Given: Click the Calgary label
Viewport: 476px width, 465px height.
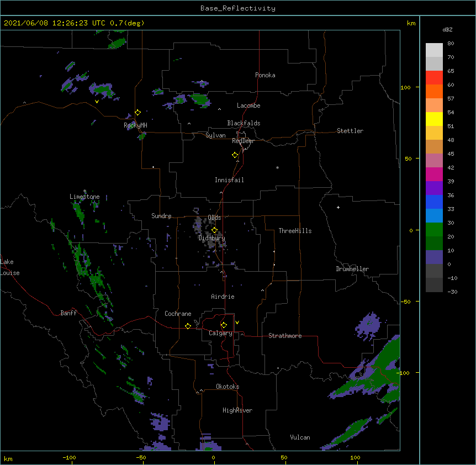Looking at the screenshot, I should pyautogui.click(x=221, y=333).
